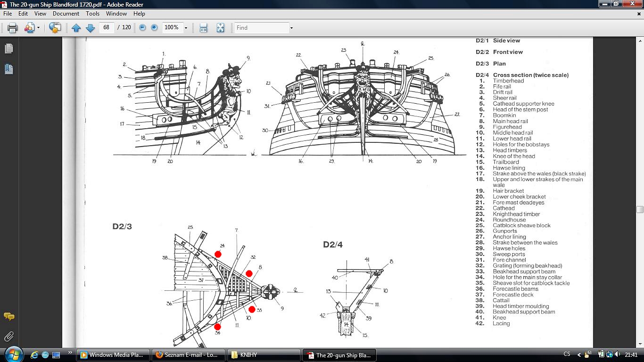This screenshot has width=644, height=362.
Task: Open the Pages thumbnails panel
Action: point(9,49)
